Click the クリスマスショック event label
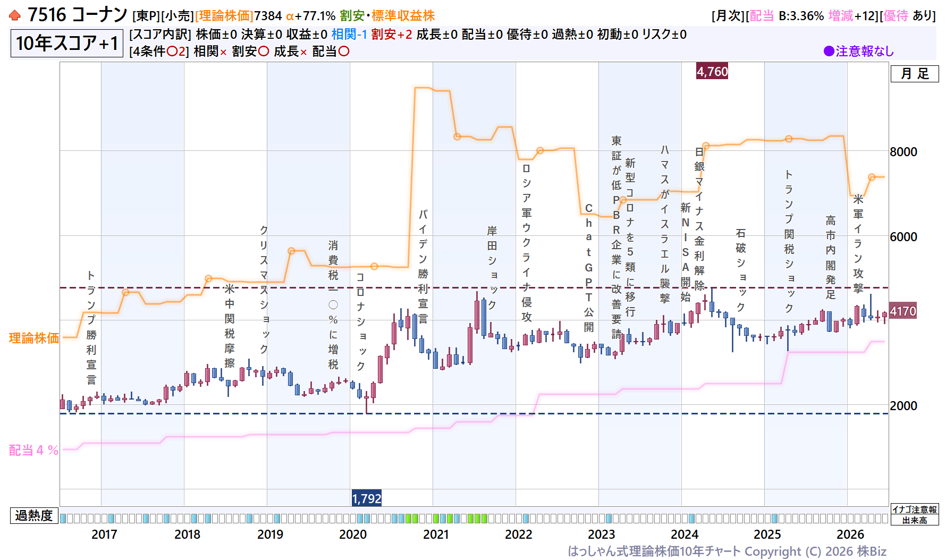 pos(264,290)
